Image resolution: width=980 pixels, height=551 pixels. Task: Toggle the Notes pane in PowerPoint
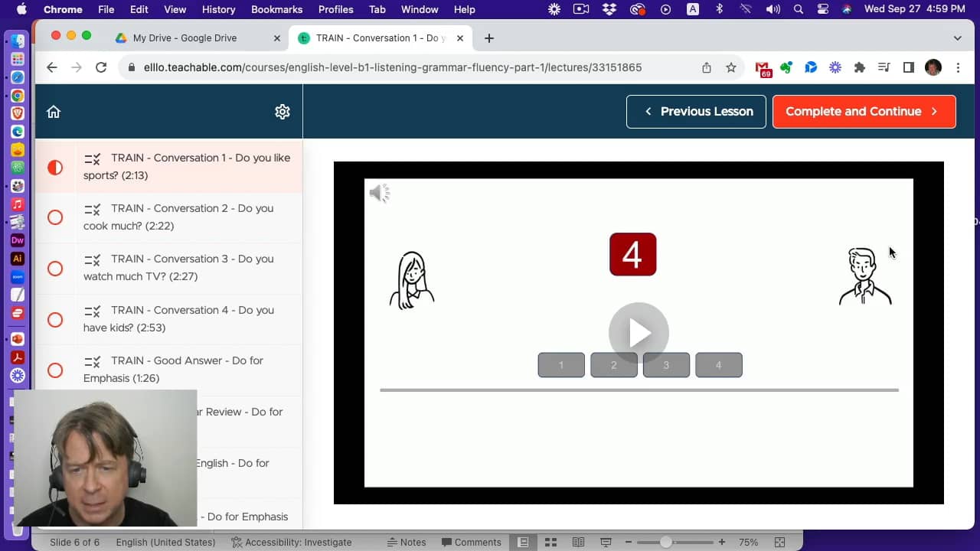(x=407, y=542)
